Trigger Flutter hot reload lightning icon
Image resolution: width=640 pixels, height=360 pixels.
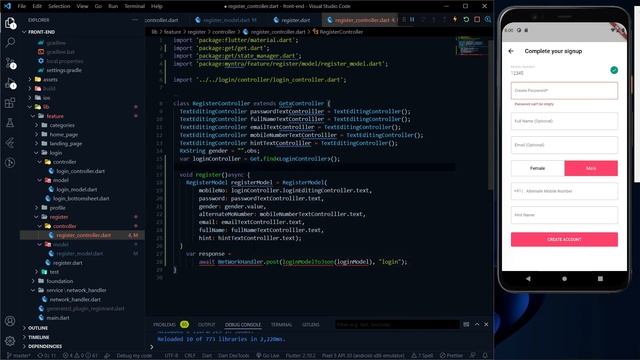tap(455, 20)
